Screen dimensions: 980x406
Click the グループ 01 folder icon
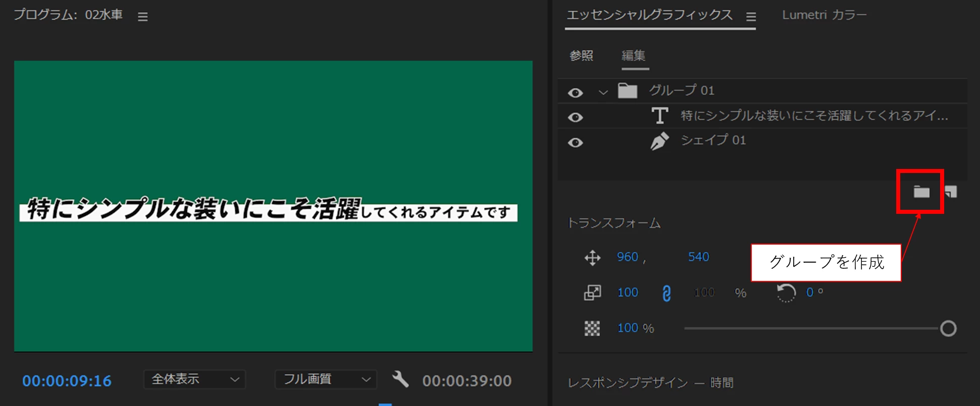628,91
